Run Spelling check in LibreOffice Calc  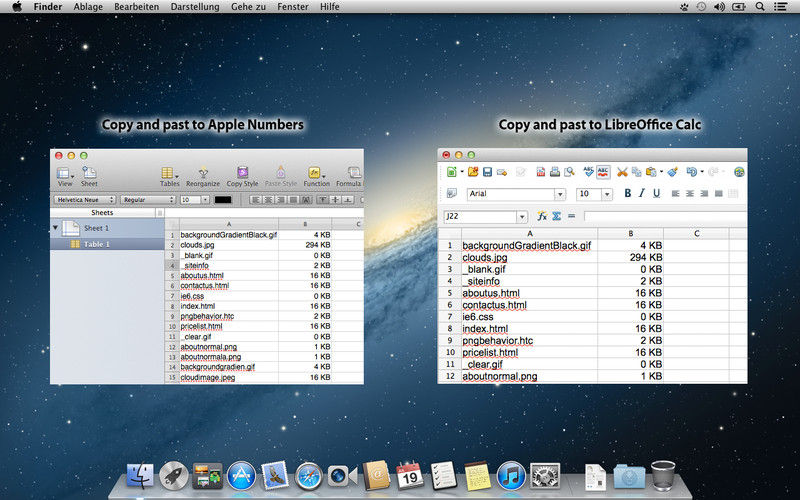coord(588,171)
